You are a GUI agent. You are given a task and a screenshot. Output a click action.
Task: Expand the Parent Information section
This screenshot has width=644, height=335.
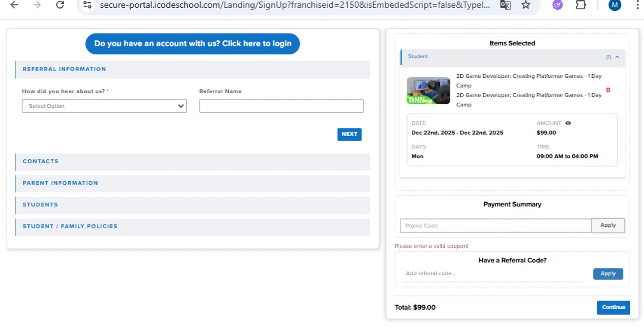193,183
